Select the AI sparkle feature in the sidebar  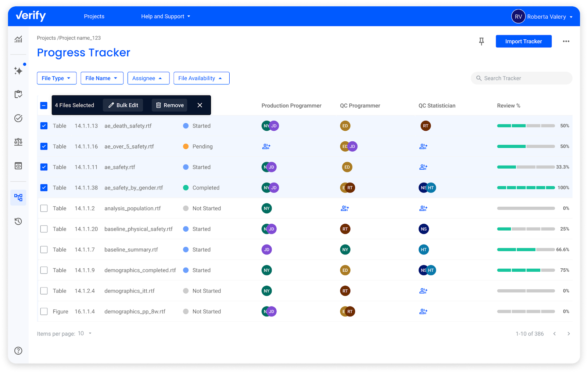[x=18, y=71]
